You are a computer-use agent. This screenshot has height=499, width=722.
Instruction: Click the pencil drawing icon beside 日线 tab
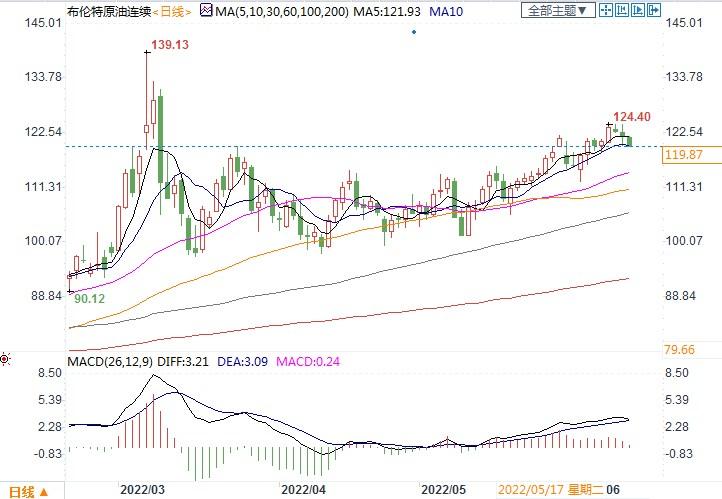coord(45,491)
